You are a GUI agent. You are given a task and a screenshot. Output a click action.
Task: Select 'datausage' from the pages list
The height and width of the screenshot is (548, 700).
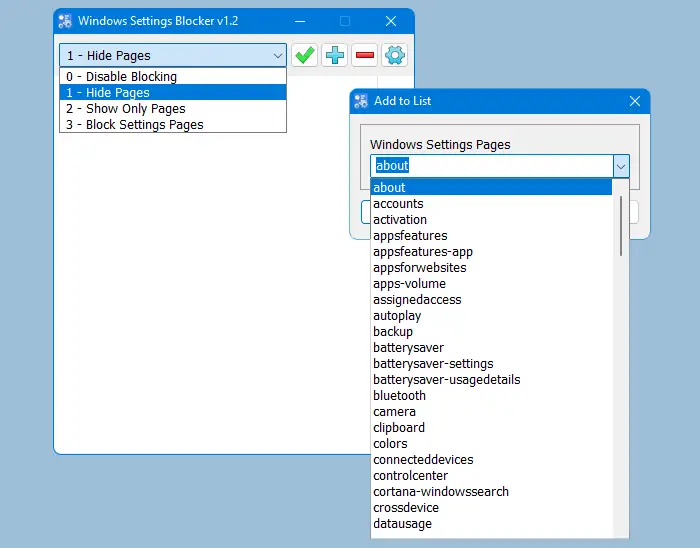click(492, 524)
